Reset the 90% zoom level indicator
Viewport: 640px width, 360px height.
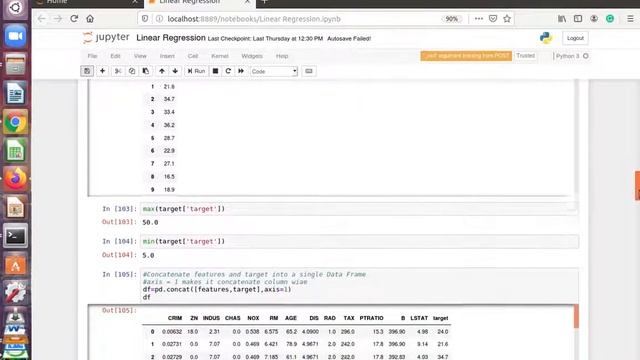(x=451, y=19)
